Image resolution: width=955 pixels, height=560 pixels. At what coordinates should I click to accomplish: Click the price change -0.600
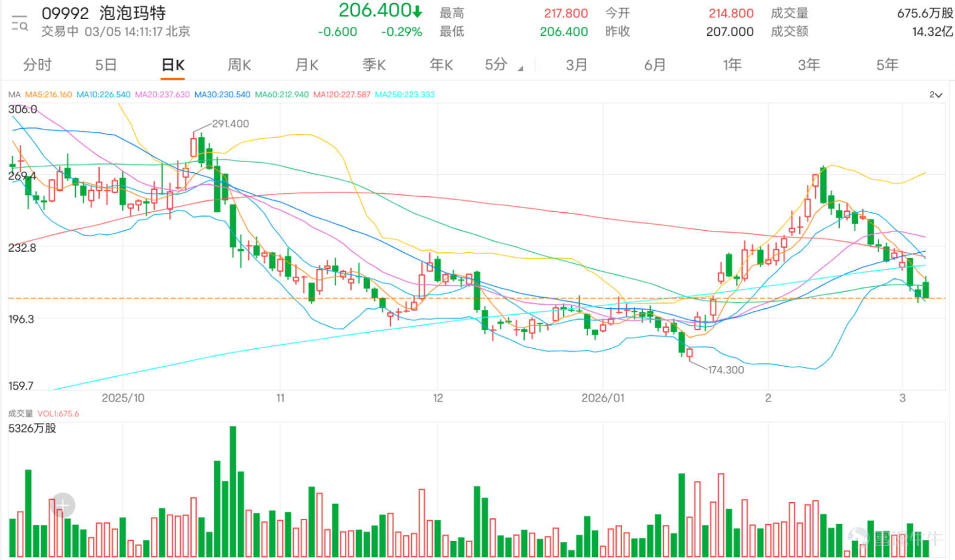click(337, 32)
